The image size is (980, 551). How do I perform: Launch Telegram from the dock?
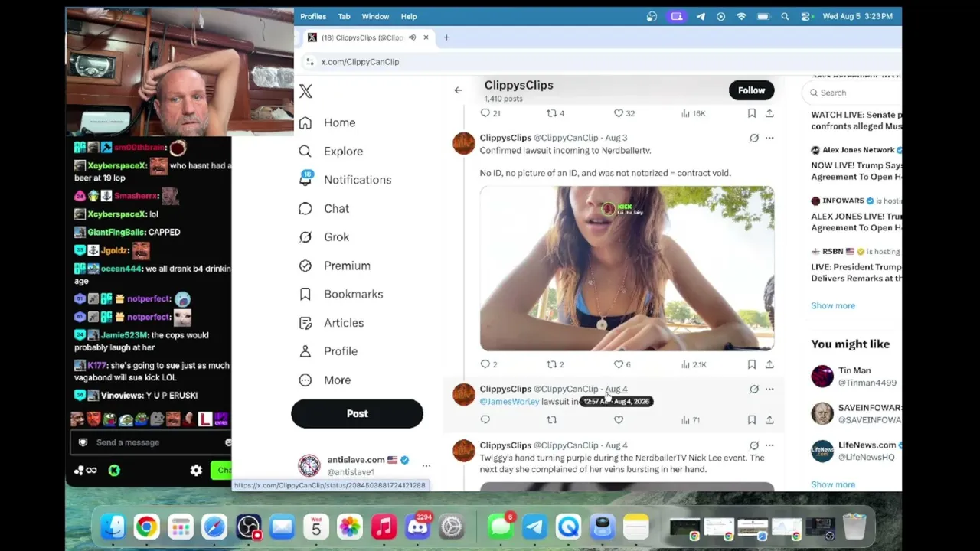click(534, 527)
